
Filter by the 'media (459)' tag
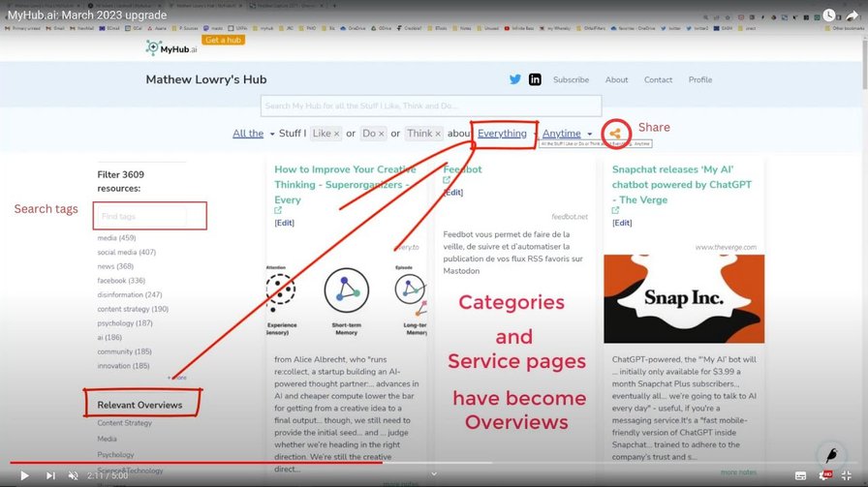click(x=116, y=238)
